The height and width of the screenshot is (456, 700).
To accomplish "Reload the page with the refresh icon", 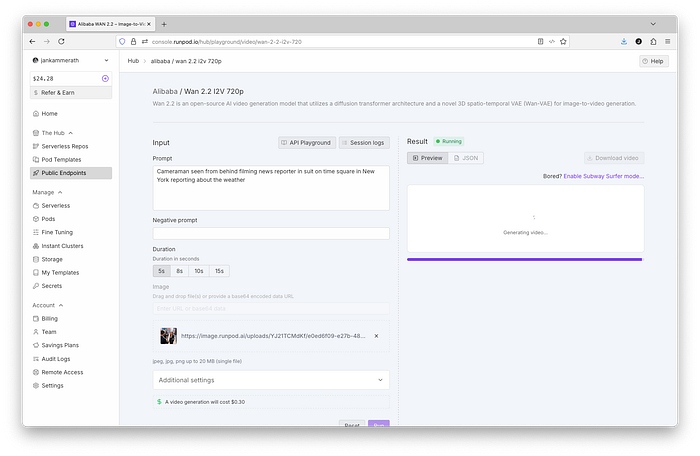I will 61,42.
